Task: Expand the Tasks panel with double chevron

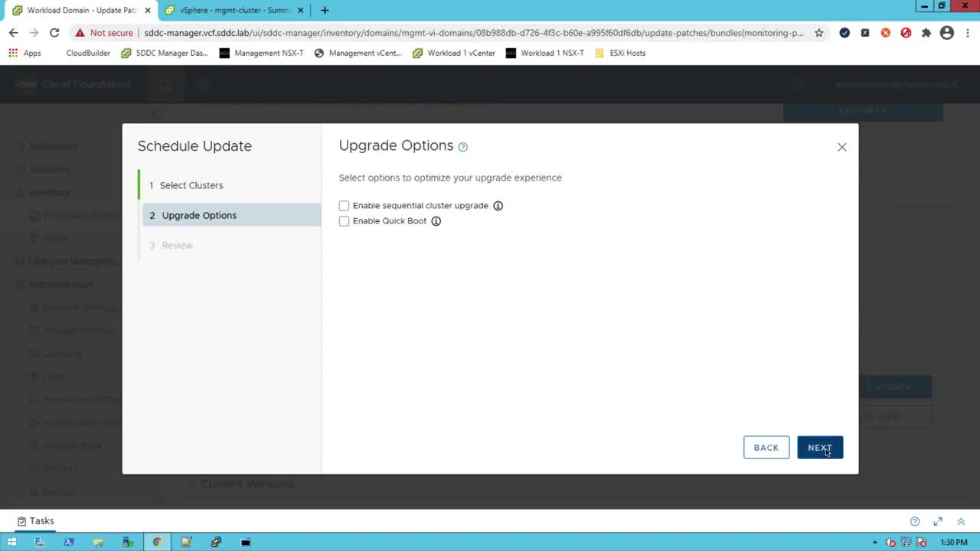Action: pyautogui.click(x=961, y=521)
